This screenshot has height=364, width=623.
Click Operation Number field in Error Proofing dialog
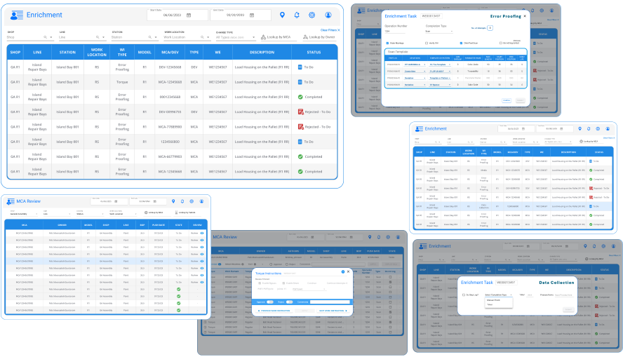(x=395, y=31)
